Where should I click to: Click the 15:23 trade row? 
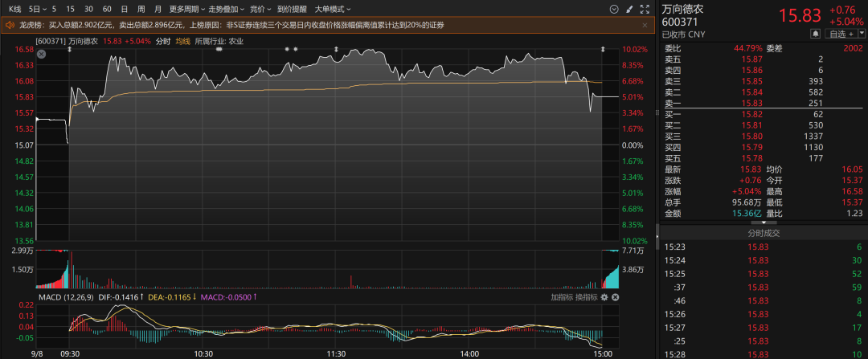point(764,247)
